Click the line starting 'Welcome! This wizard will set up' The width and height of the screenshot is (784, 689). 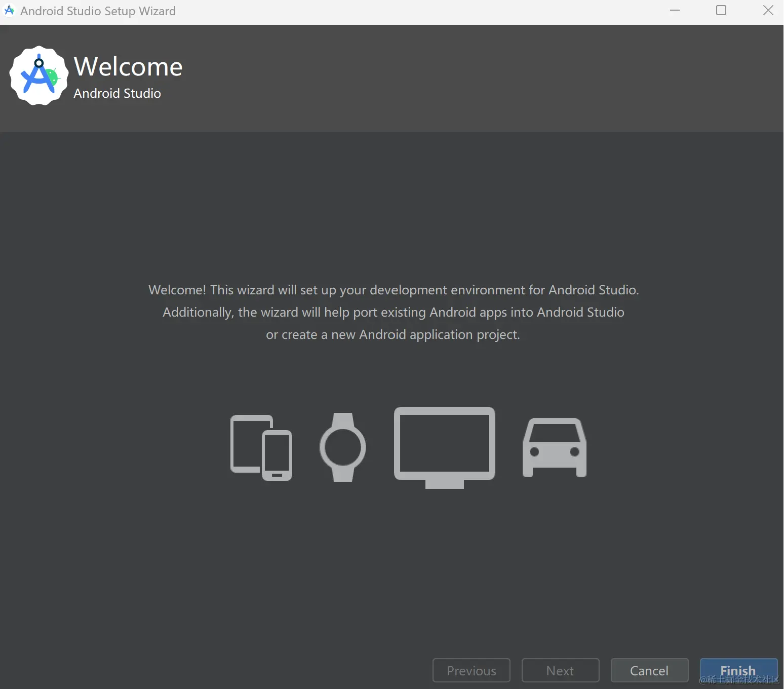(394, 290)
